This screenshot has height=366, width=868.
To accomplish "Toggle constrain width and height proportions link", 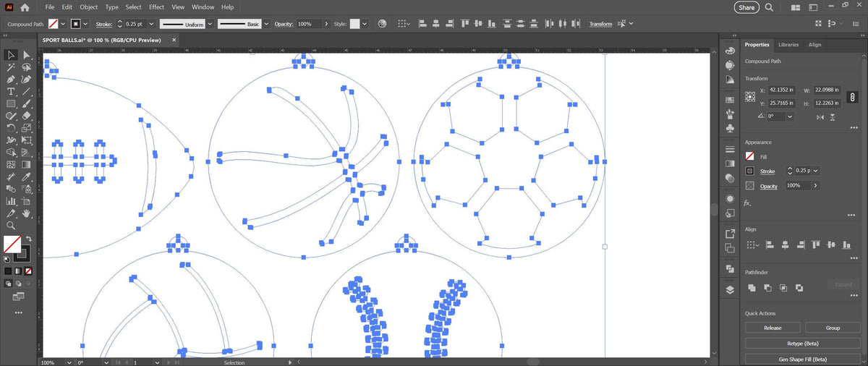I will click(x=852, y=96).
